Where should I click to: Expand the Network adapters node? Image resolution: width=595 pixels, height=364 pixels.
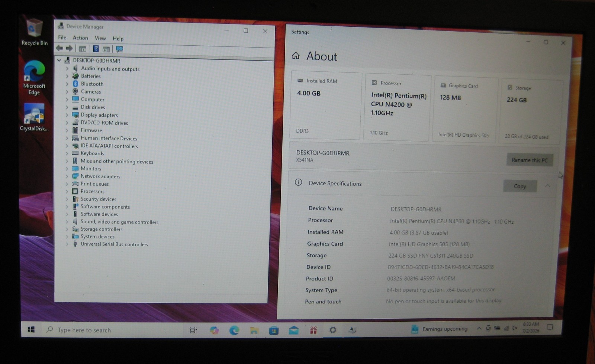pos(67,176)
